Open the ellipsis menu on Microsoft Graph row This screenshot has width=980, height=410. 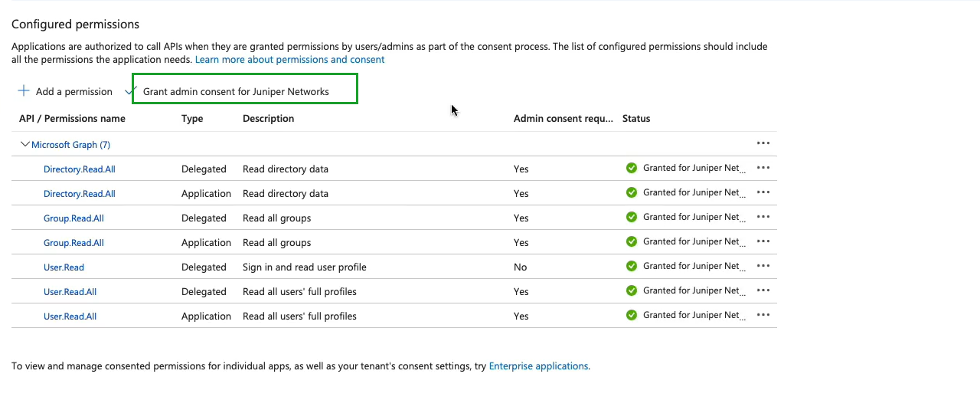(763, 143)
